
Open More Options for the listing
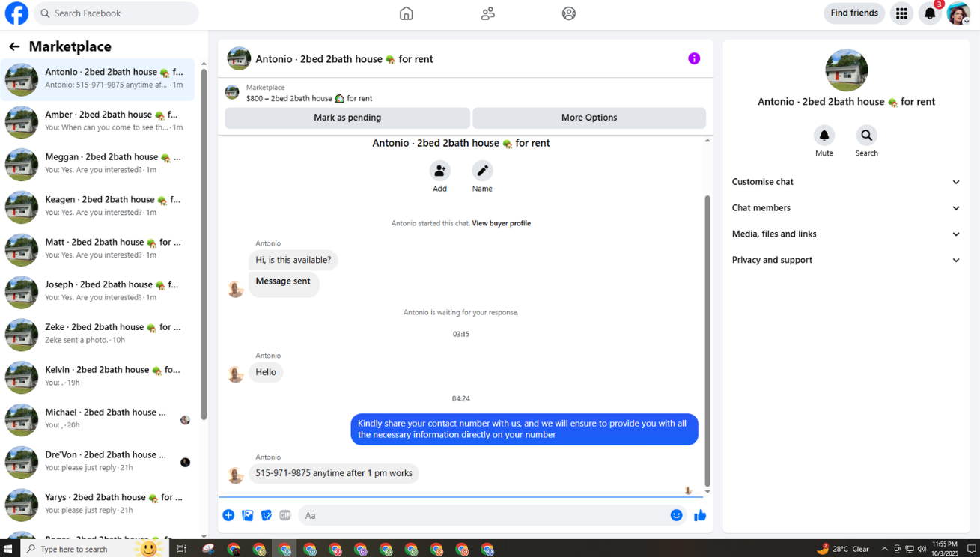pyautogui.click(x=589, y=118)
